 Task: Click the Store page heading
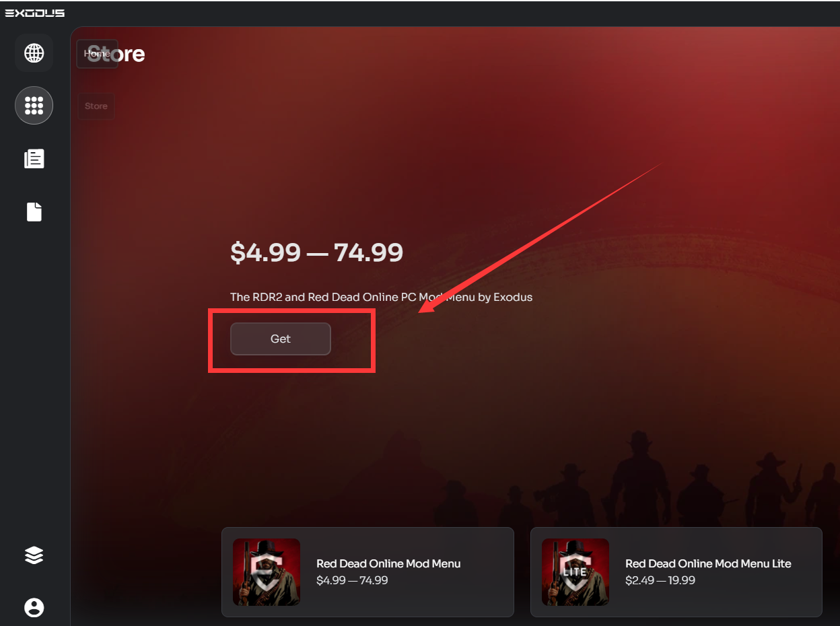(116, 54)
